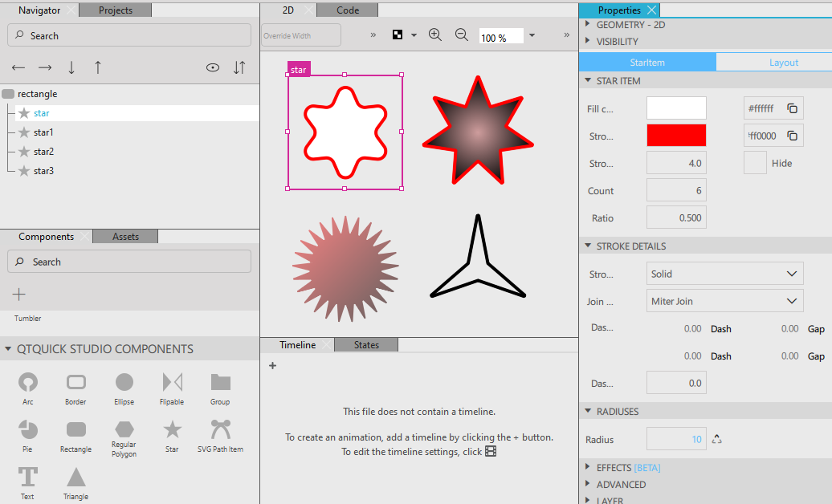Toggle navigator visibility eye icon
The width and height of the screenshot is (832, 504).
tap(213, 68)
